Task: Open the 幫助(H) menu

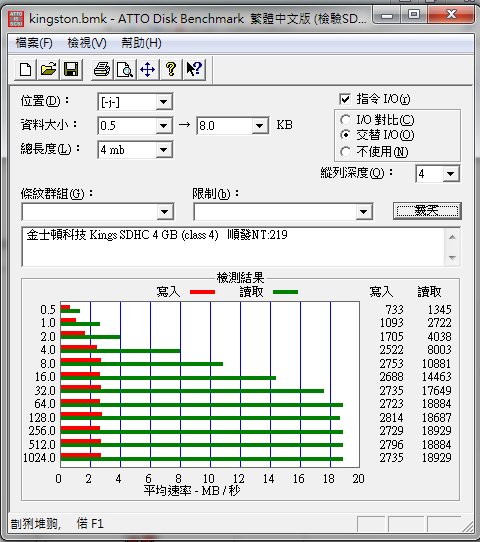Action: click(x=141, y=43)
